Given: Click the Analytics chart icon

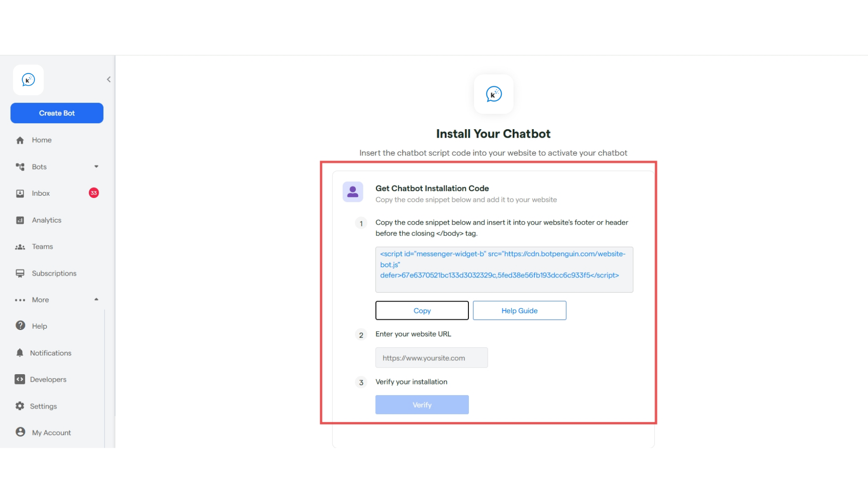Looking at the screenshot, I should point(20,220).
